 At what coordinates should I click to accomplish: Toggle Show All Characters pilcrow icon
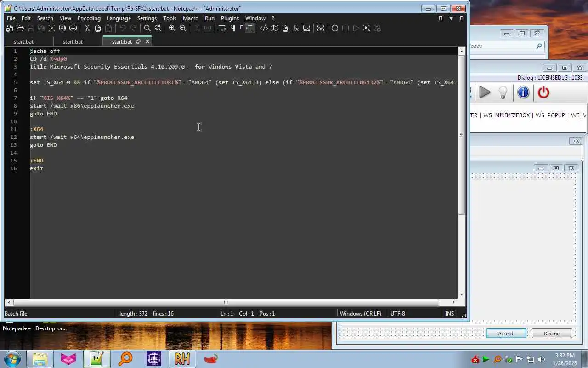232,28
